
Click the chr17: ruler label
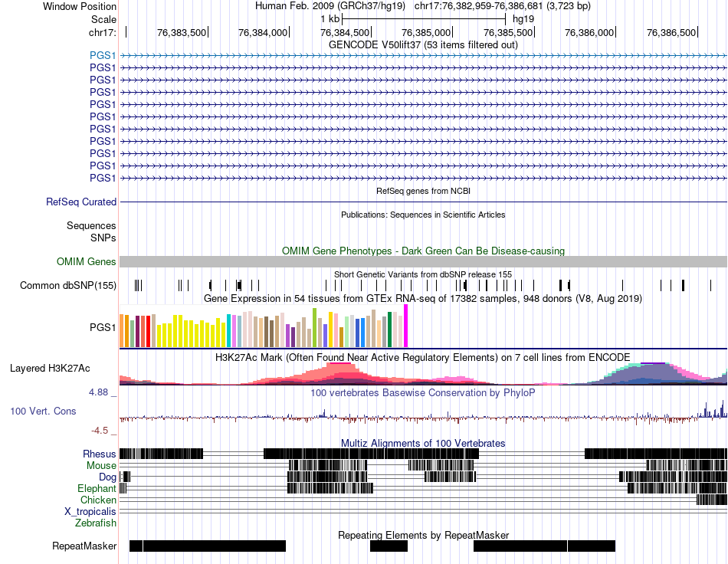click(x=102, y=32)
